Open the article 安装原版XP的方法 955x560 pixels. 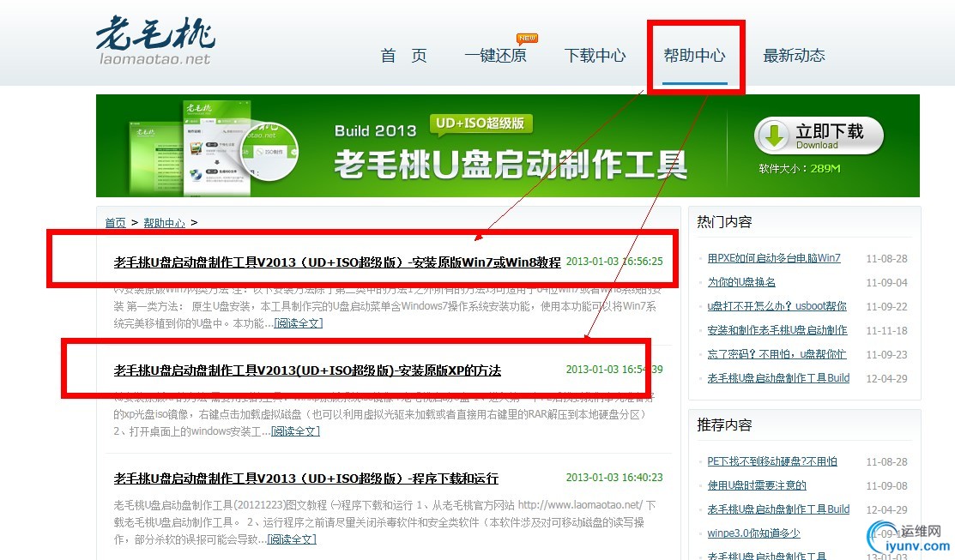tap(307, 370)
